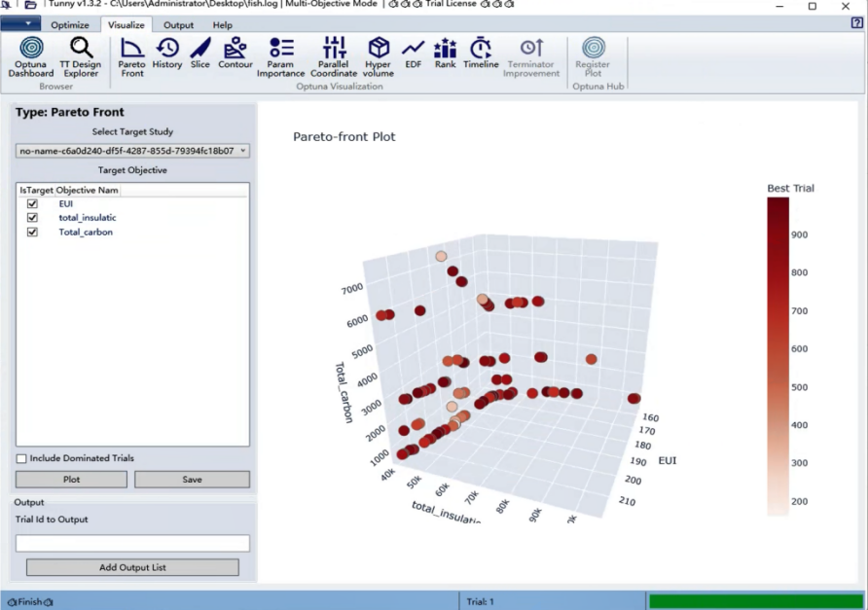The width and height of the screenshot is (868, 610).
Task: Click the Best Trial color scale bar
Action: (x=778, y=357)
